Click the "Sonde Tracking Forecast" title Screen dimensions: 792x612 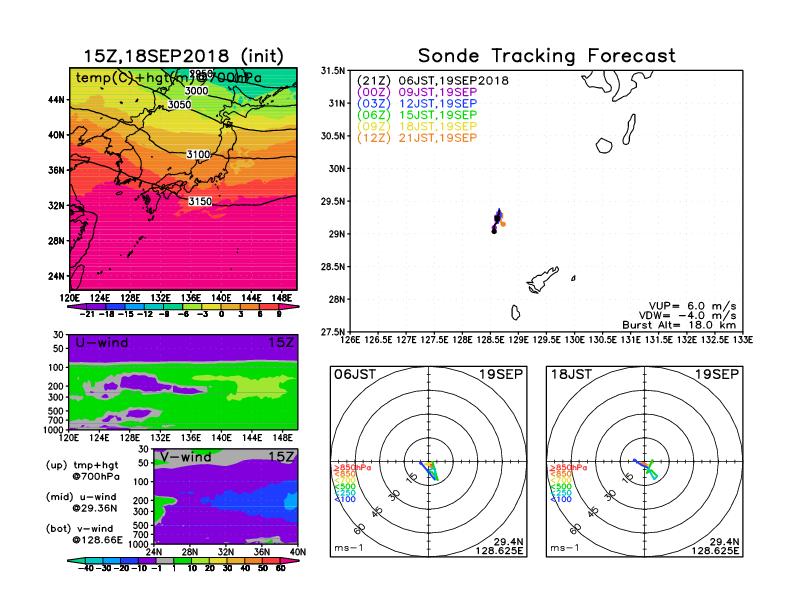tap(547, 56)
